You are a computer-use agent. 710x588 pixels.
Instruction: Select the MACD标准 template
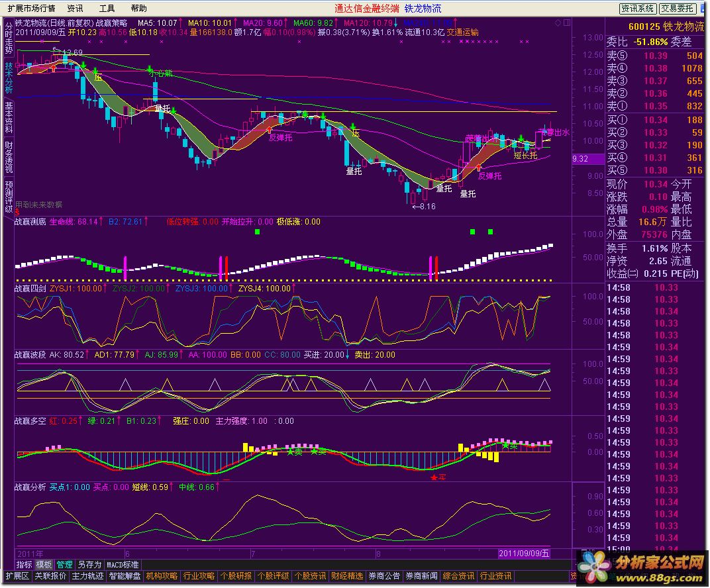[x=123, y=565]
